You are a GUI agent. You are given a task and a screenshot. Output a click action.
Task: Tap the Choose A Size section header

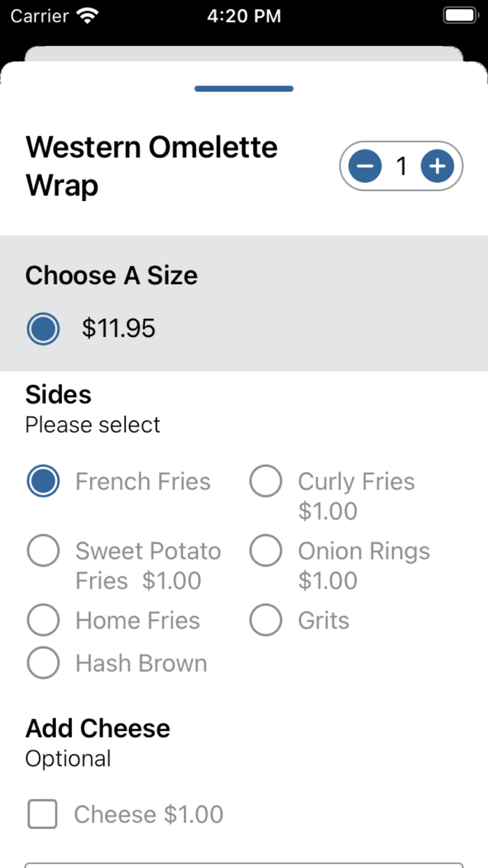coord(112,276)
